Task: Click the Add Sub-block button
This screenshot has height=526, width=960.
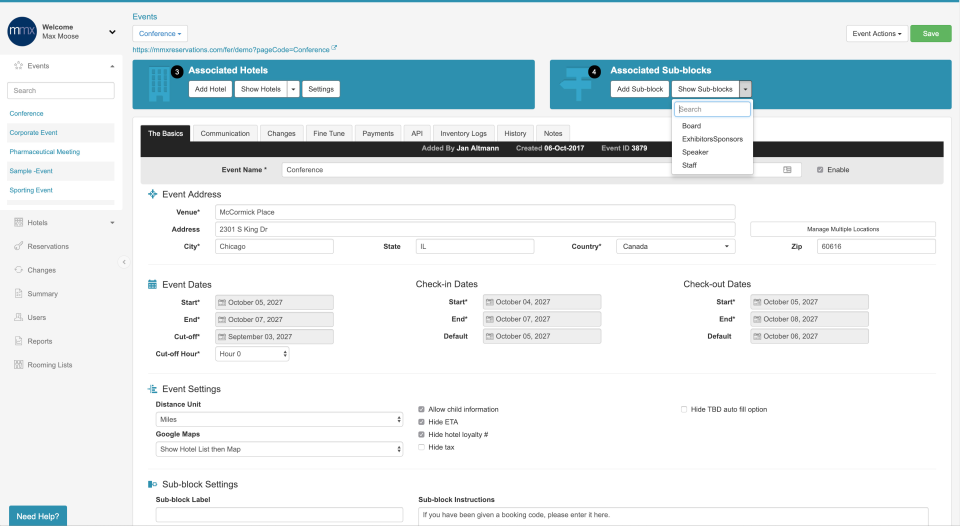Action: click(x=640, y=89)
